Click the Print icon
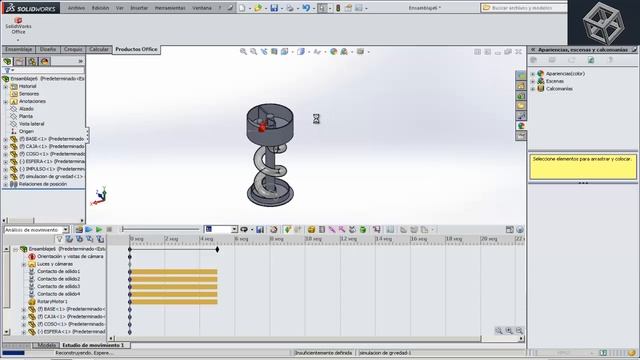The height and width of the screenshot is (360, 640). pyautogui.click(x=290, y=8)
